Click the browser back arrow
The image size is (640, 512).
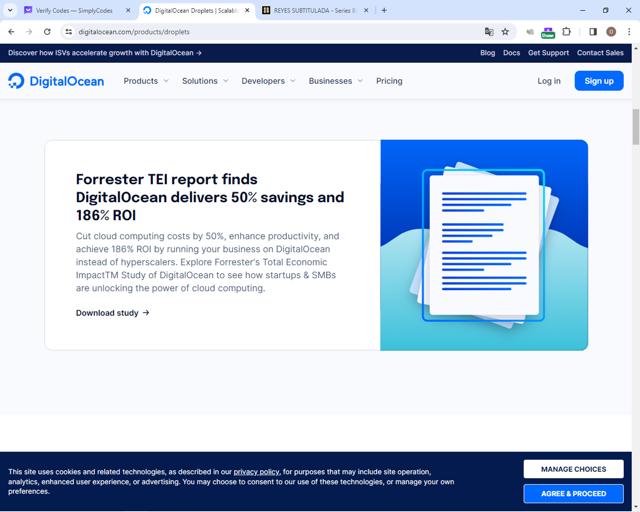click(11, 31)
